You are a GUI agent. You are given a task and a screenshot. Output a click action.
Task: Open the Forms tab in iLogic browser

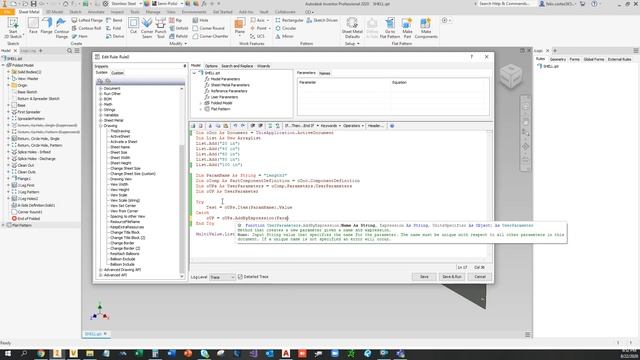point(574,60)
